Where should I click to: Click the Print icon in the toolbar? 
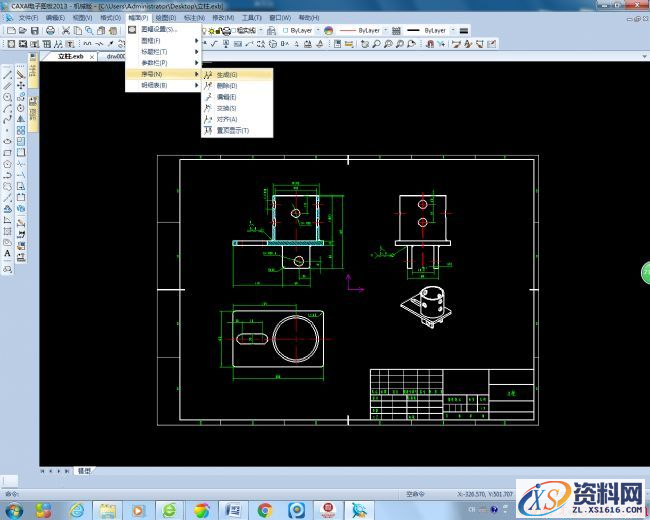coord(49,31)
